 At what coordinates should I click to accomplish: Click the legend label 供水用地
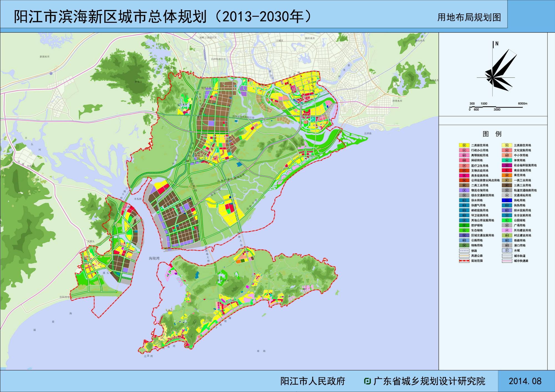pyautogui.click(x=477, y=200)
